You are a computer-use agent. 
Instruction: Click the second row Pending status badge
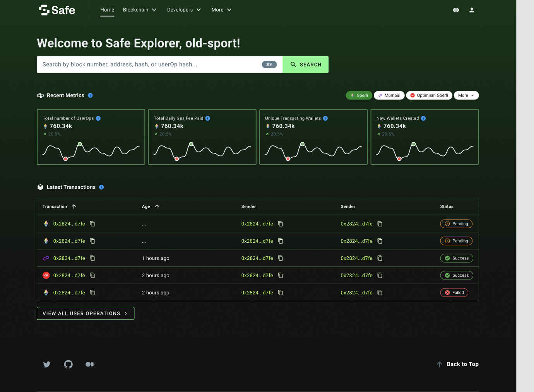click(x=456, y=241)
